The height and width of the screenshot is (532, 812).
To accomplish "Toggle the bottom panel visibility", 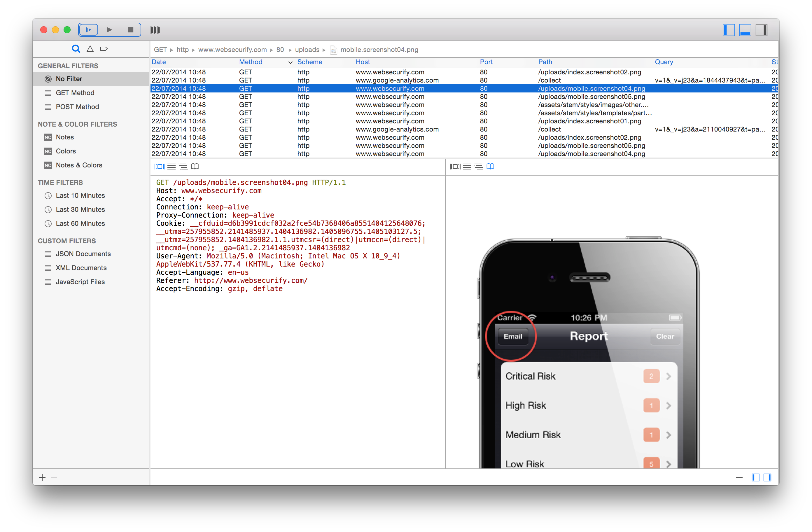I will click(745, 30).
